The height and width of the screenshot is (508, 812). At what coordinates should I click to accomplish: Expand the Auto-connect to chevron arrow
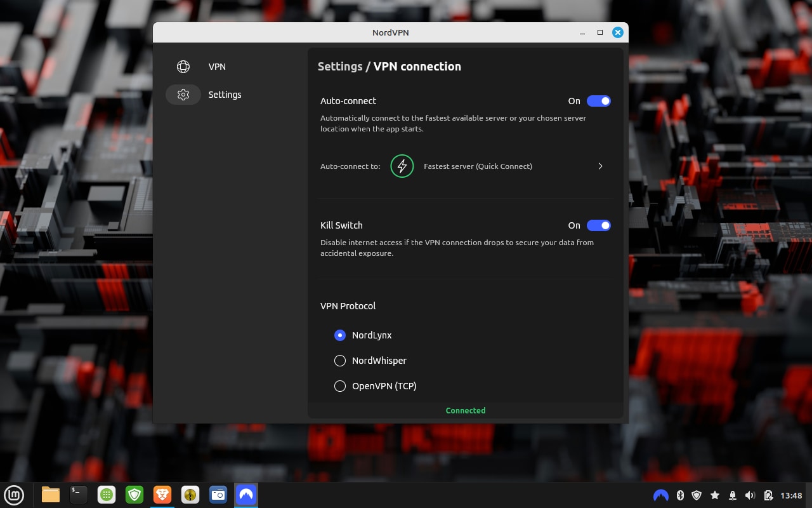click(x=600, y=166)
